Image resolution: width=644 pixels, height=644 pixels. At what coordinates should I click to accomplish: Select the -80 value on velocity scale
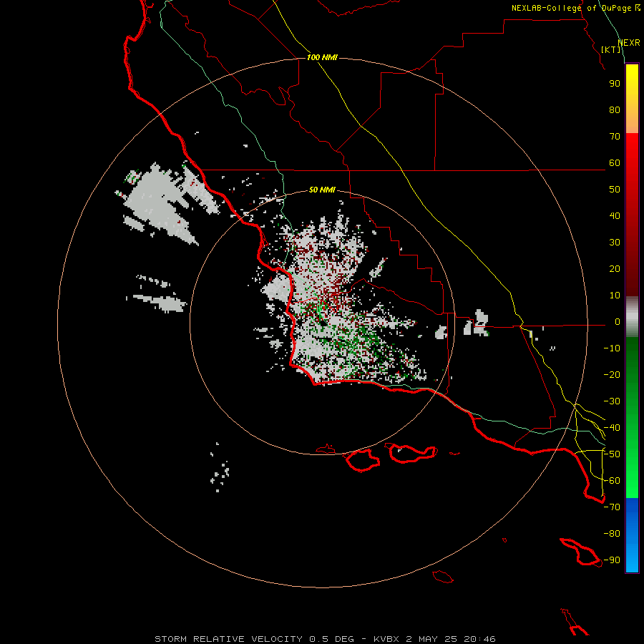612,534
